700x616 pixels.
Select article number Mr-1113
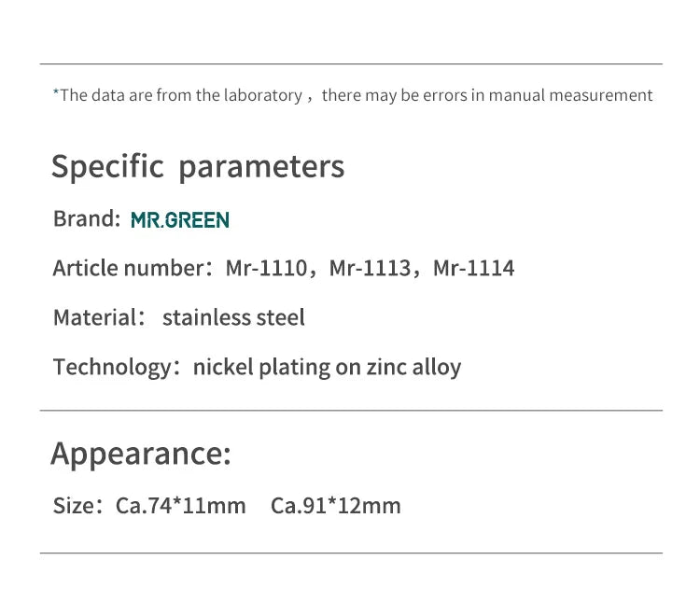(x=370, y=269)
